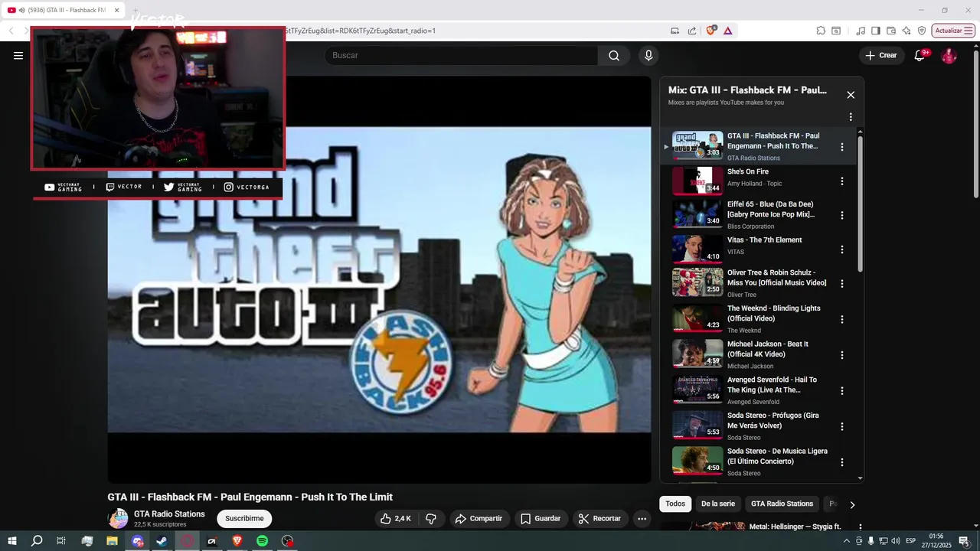The width and height of the screenshot is (980, 551).
Task: Show hidden system tray icons chevron
Action: pos(846,541)
